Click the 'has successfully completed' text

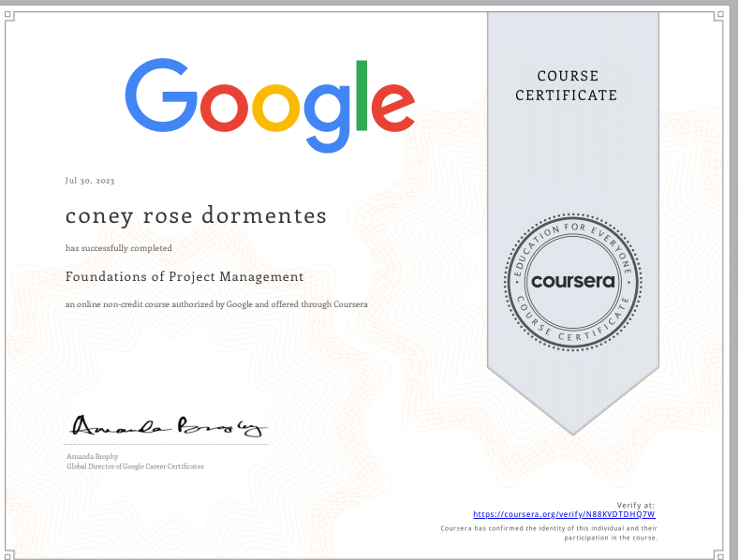118,248
